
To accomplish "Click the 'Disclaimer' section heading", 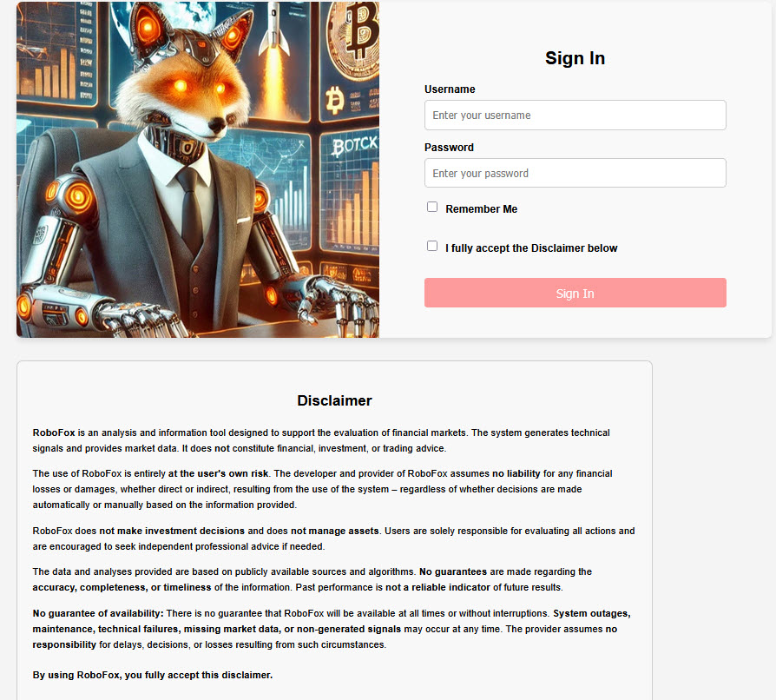I will click(x=334, y=400).
